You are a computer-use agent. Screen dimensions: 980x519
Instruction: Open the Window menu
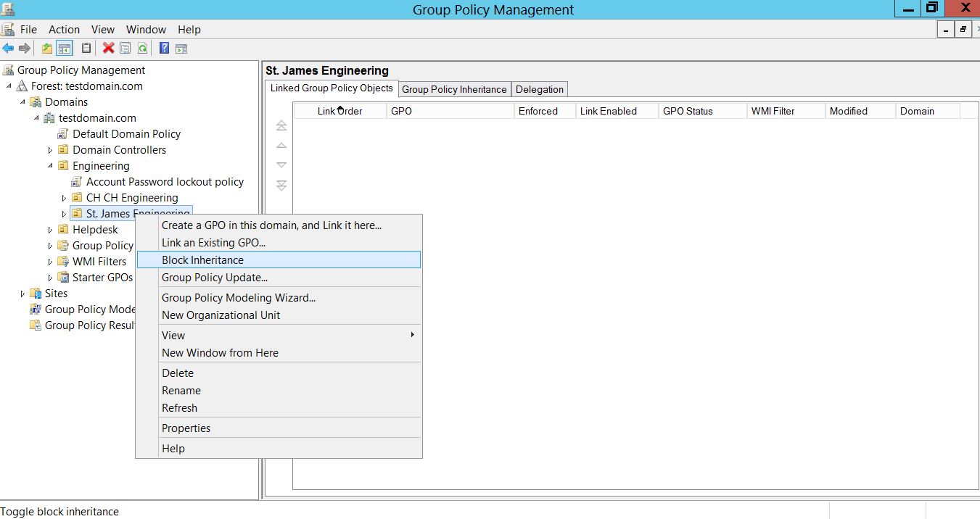(146, 30)
